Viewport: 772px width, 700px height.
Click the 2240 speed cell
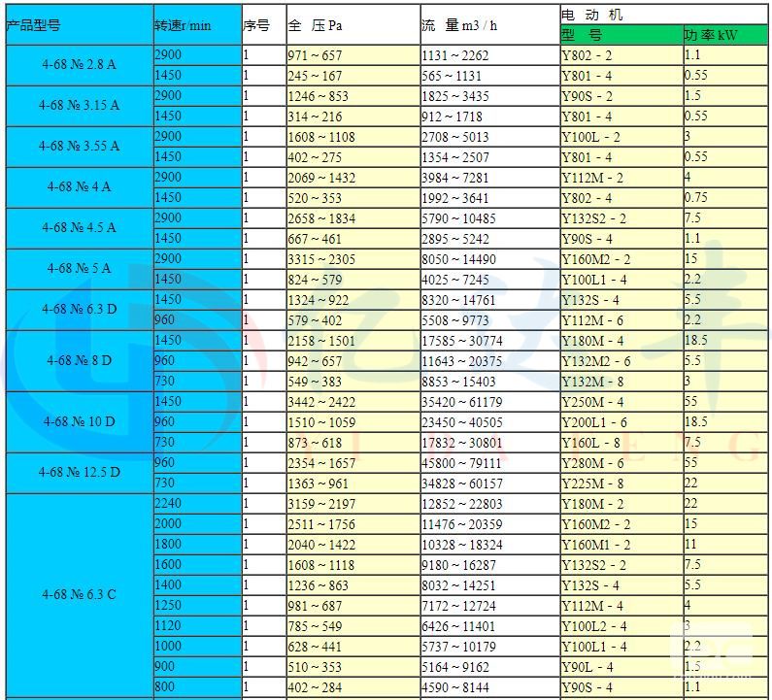(196, 504)
